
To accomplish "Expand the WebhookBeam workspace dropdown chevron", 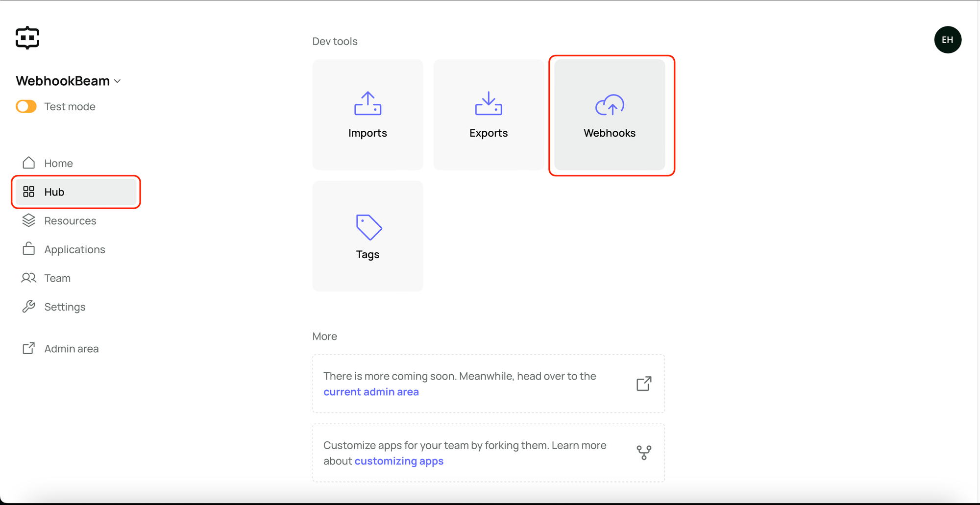I will 118,81.
